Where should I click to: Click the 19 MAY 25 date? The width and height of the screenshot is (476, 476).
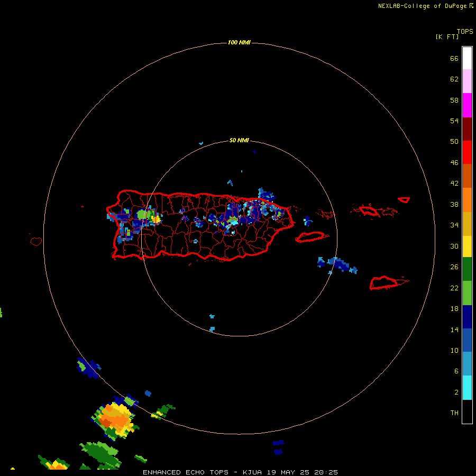point(288,472)
